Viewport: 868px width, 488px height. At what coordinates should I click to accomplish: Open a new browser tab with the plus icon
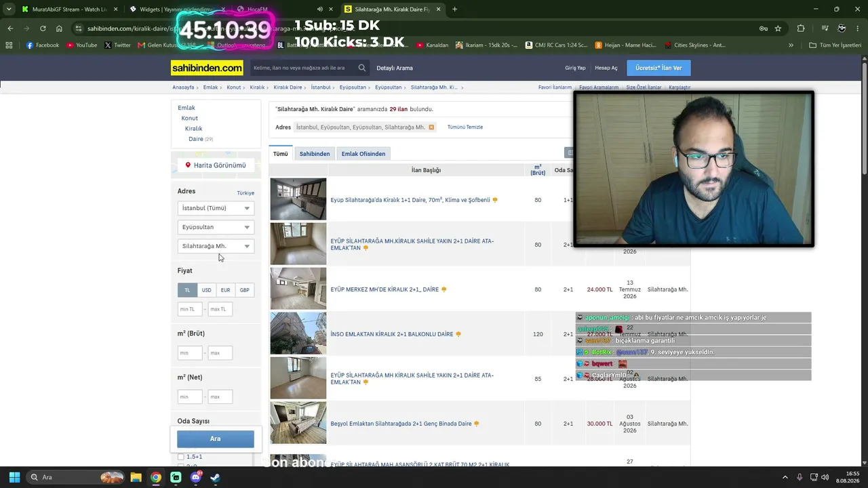[x=454, y=9]
